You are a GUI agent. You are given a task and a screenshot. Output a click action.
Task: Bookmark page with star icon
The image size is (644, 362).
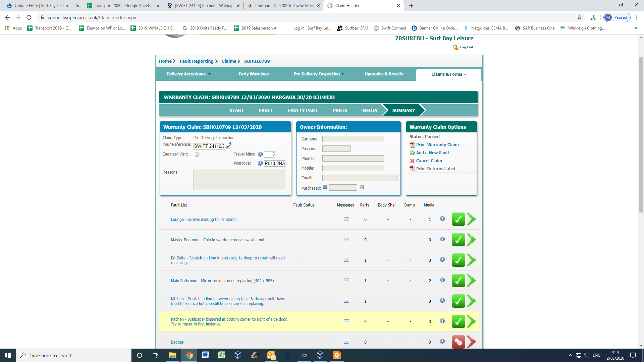click(x=580, y=17)
